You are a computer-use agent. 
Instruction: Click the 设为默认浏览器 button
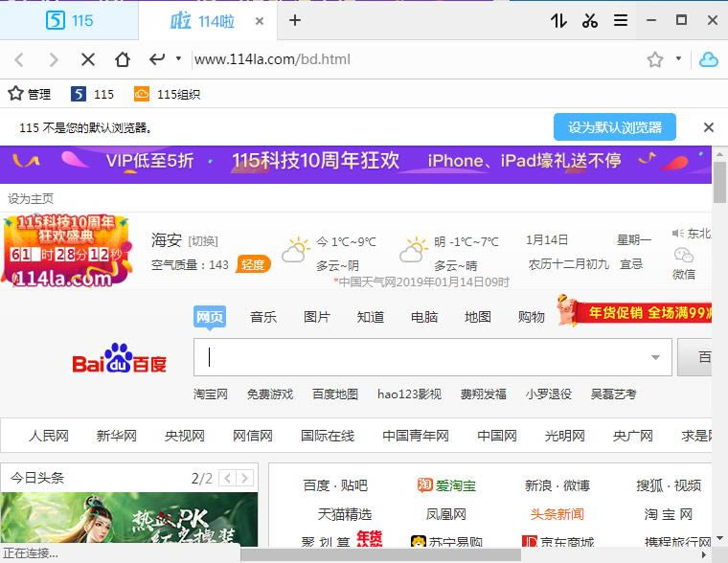click(x=614, y=127)
